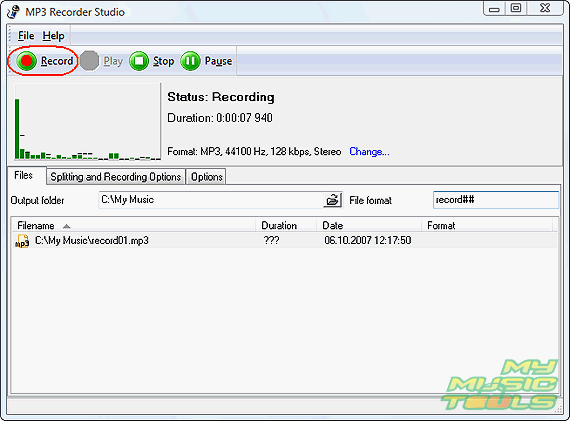Pause the recording
Image resolution: width=570 pixels, height=421 pixels.
(206, 61)
